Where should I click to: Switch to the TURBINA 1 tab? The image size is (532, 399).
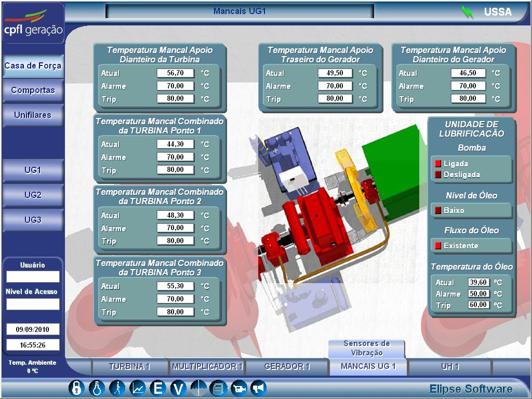coord(129,366)
